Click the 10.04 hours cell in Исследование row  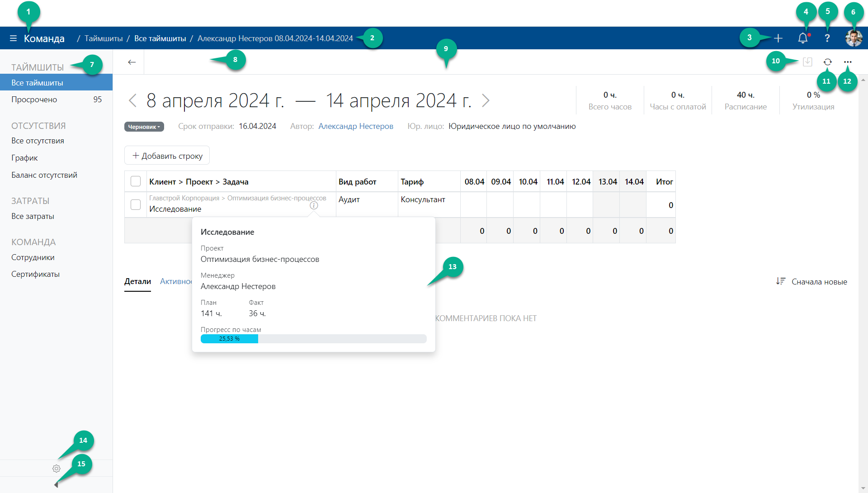[527, 205]
